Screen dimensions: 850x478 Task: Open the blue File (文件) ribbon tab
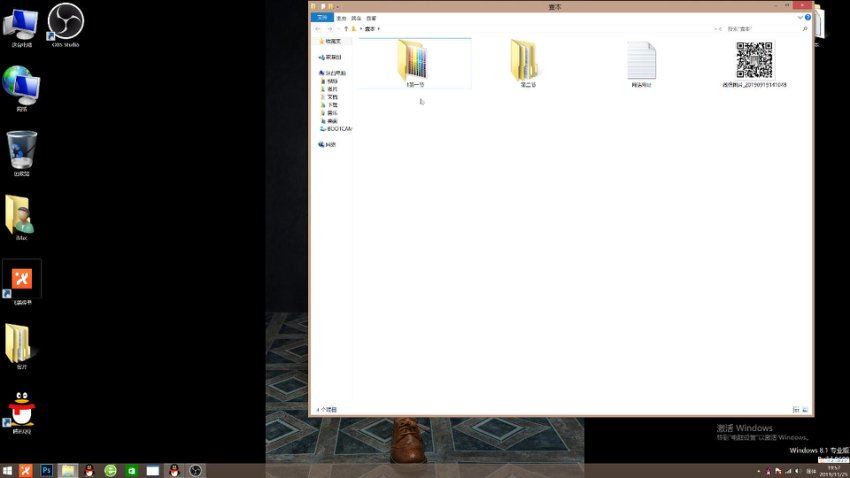[x=322, y=17]
